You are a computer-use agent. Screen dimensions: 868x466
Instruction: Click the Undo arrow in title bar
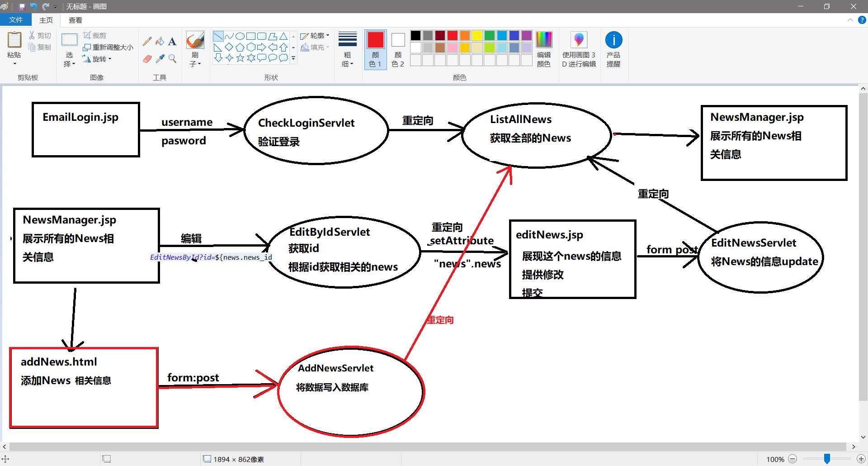[33, 6]
